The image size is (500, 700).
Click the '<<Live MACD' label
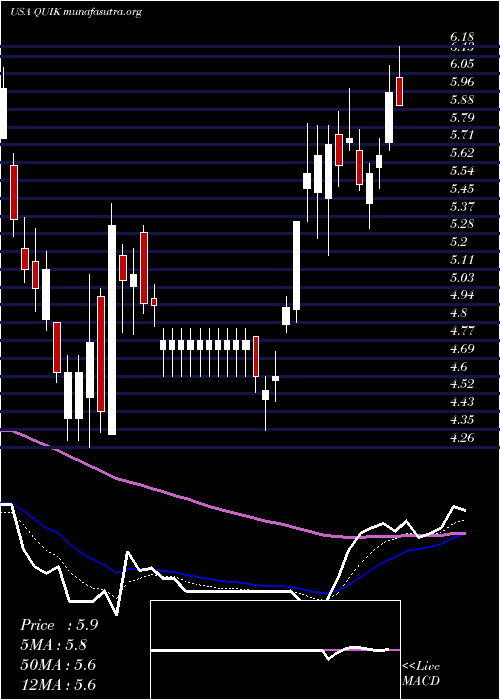click(x=421, y=674)
